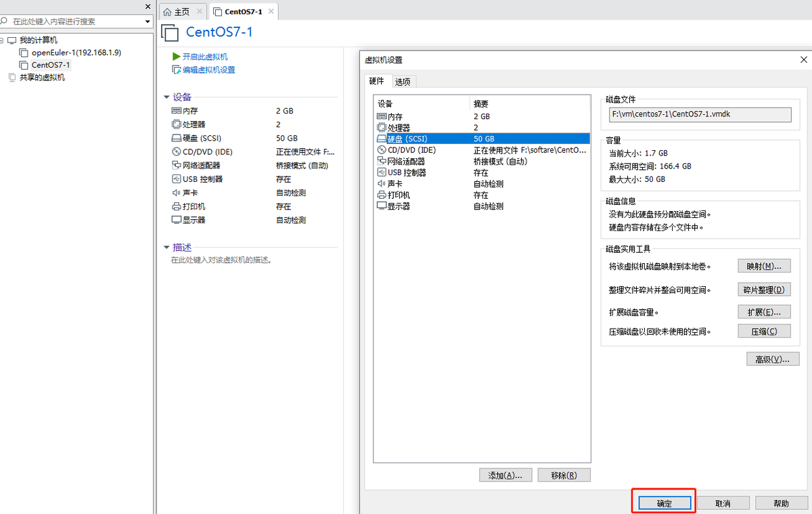Open 高级(V)... disk settings
This screenshot has height=514, width=812.
coord(772,359)
